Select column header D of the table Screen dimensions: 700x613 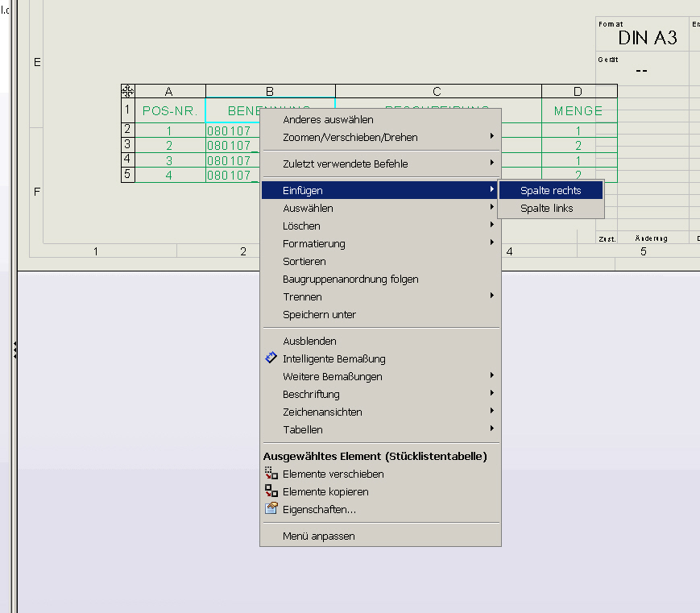(579, 91)
